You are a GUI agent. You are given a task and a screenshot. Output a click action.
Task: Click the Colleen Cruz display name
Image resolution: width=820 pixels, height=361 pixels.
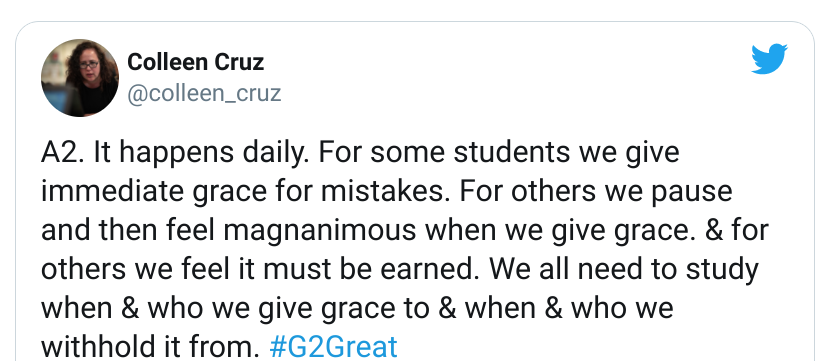(196, 62)
